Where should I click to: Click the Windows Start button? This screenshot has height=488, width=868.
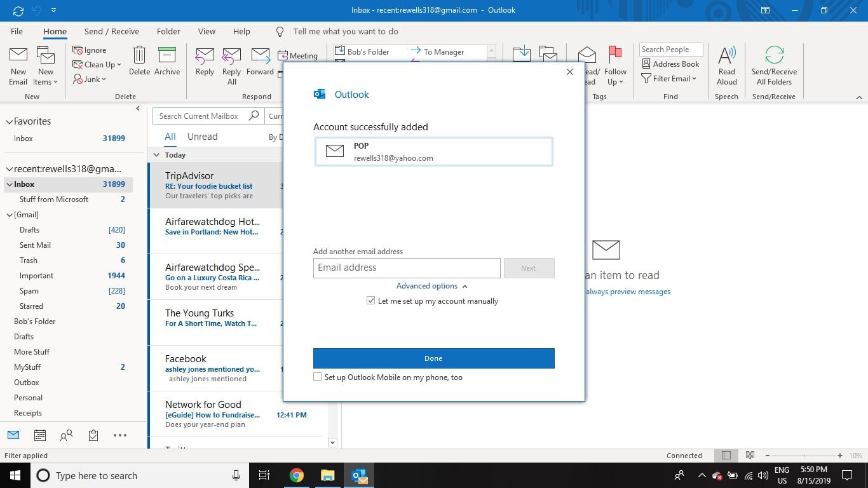[15, 475]
